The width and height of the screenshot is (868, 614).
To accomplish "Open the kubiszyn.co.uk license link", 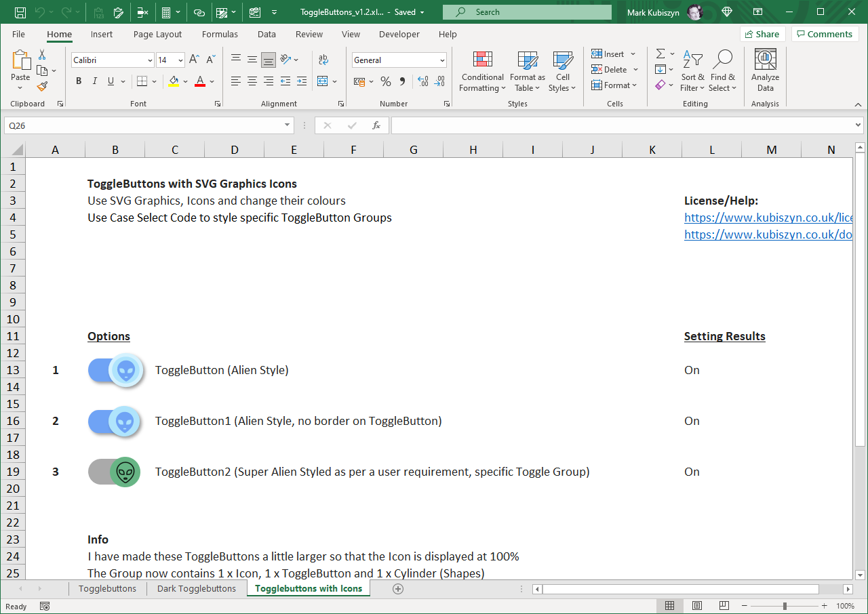I will [768, 218].
